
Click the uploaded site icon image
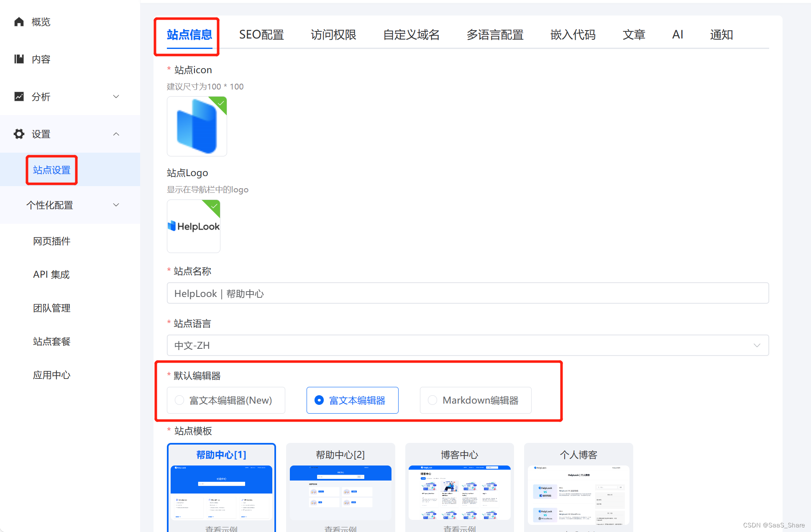[197, 126]
